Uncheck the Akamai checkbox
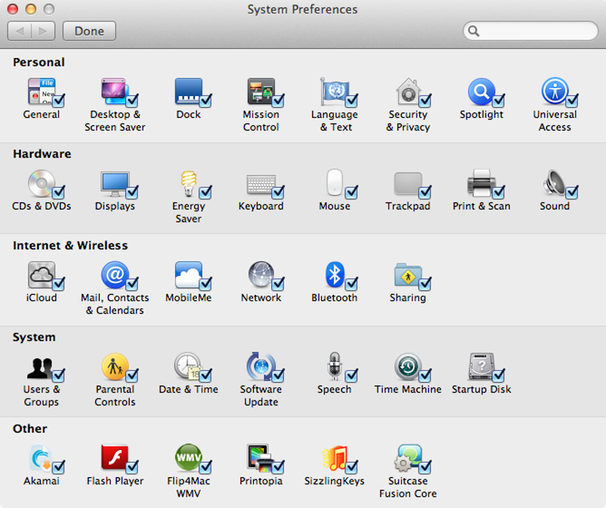 point(58,467)
